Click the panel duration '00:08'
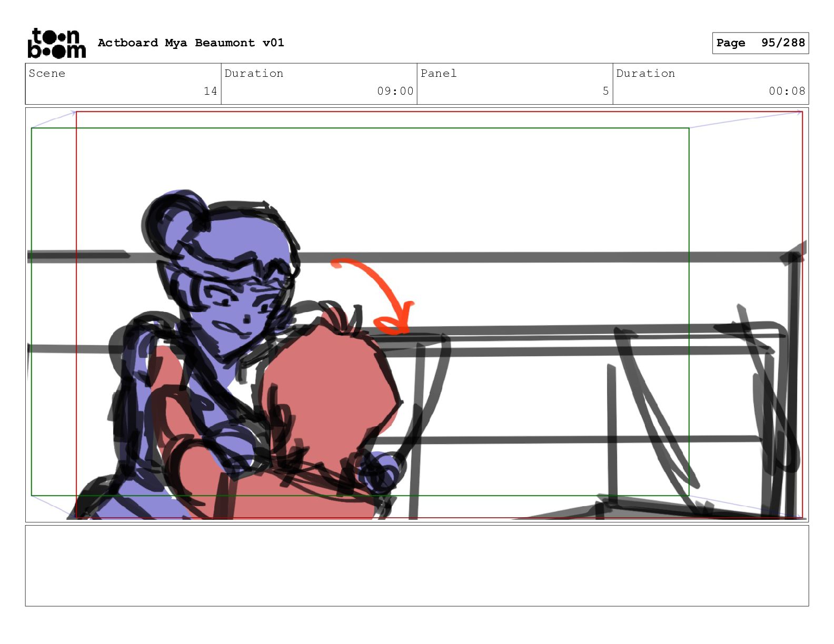The width and height of the screenshot is (834, 644). (787, 91)
